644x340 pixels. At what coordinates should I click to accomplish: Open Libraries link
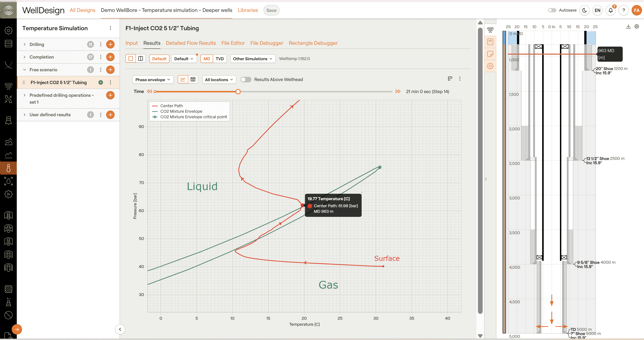[248, 10]
